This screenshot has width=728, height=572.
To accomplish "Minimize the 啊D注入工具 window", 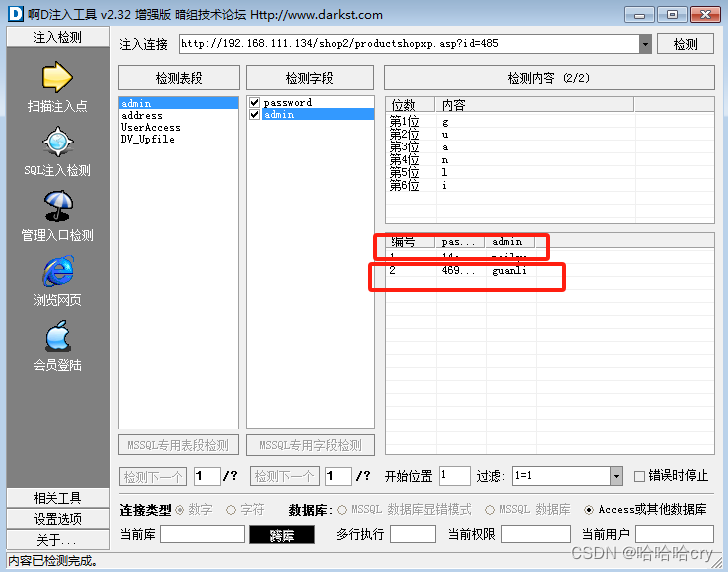I will click(639, 15).
